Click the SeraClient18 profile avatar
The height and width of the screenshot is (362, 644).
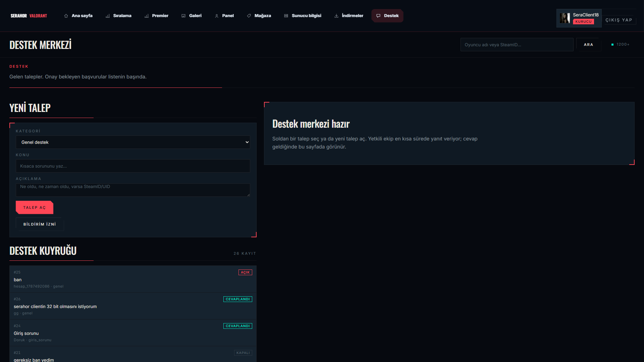(x=565, y=18)
